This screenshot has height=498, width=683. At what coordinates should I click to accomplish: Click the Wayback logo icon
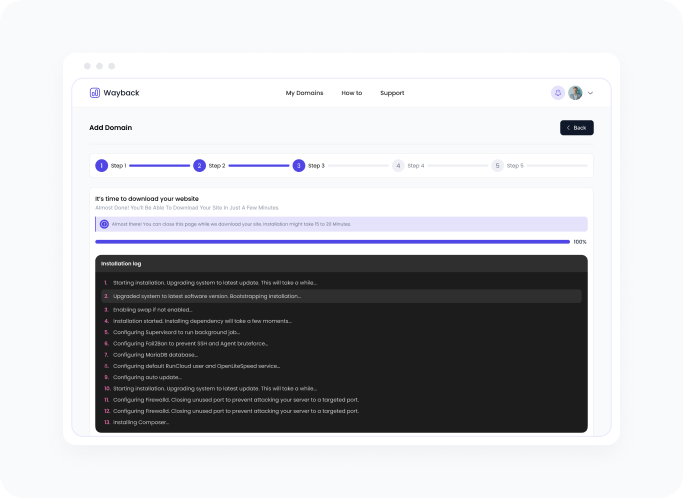(x=94, y=93)
